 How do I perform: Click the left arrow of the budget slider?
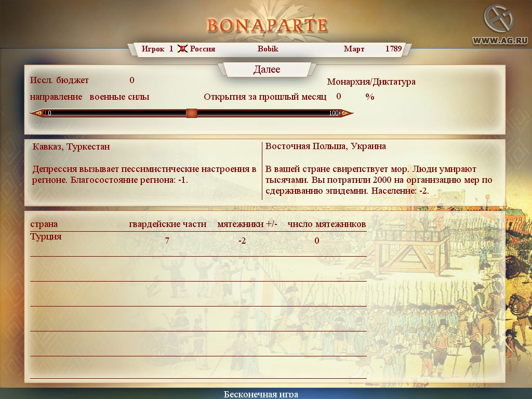pyautogui.click(x=37, y=113)
